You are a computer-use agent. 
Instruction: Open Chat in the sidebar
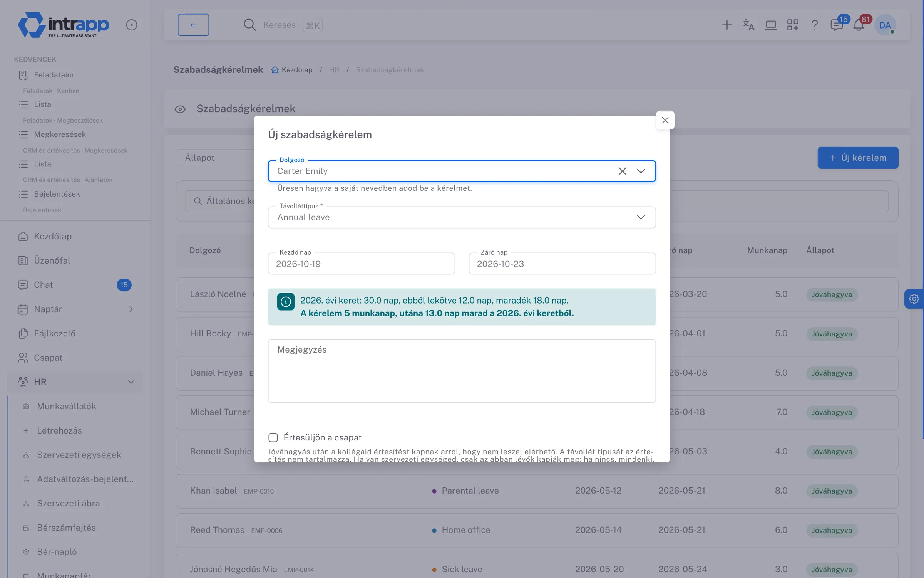[x=43, y=285]
